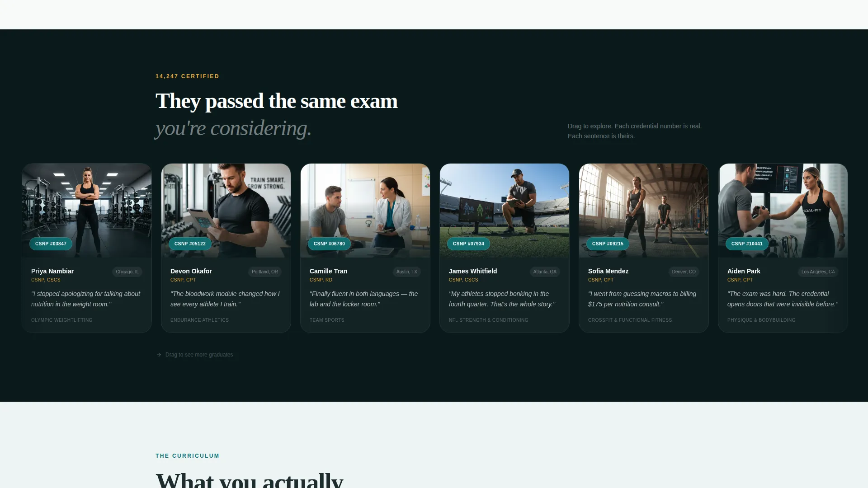Open Aiden Park's training photo

click(x=783, y=211)
